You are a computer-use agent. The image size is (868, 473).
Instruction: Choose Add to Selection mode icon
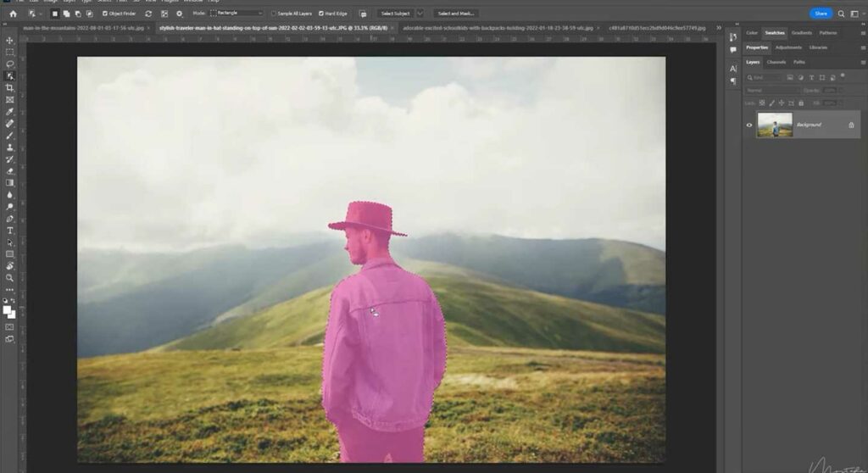66,14
